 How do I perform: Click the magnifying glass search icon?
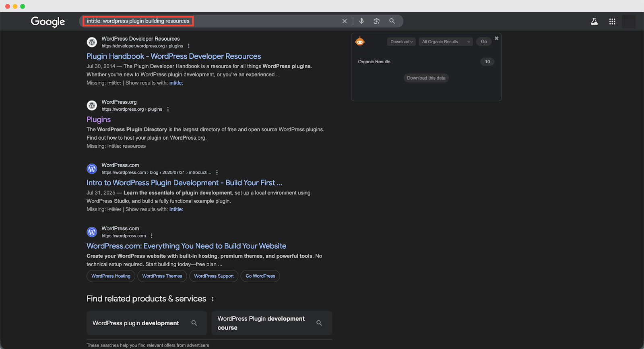392,21
